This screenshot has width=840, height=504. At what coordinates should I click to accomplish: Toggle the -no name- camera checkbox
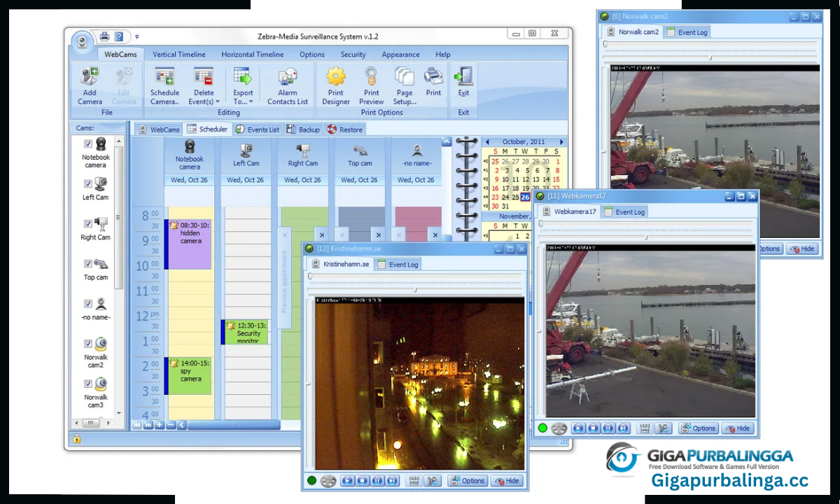88,304
